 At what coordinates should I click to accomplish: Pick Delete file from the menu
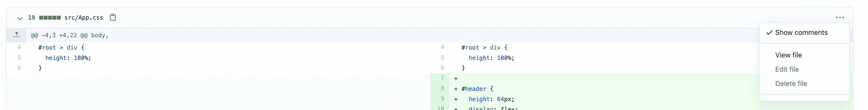tap(791, 83)
